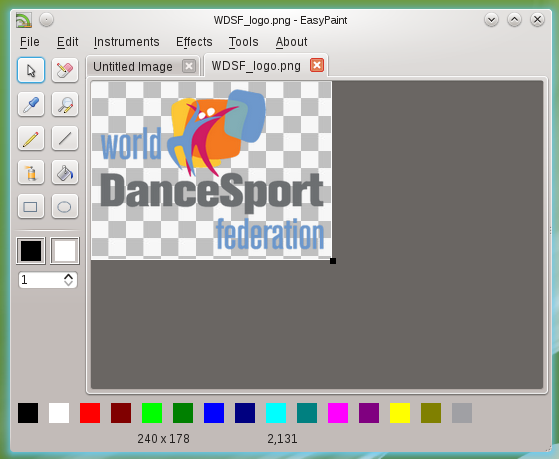The image size is (559, 459).
Task: Open the Instruments menu
Action: click(x=127, y=42)
